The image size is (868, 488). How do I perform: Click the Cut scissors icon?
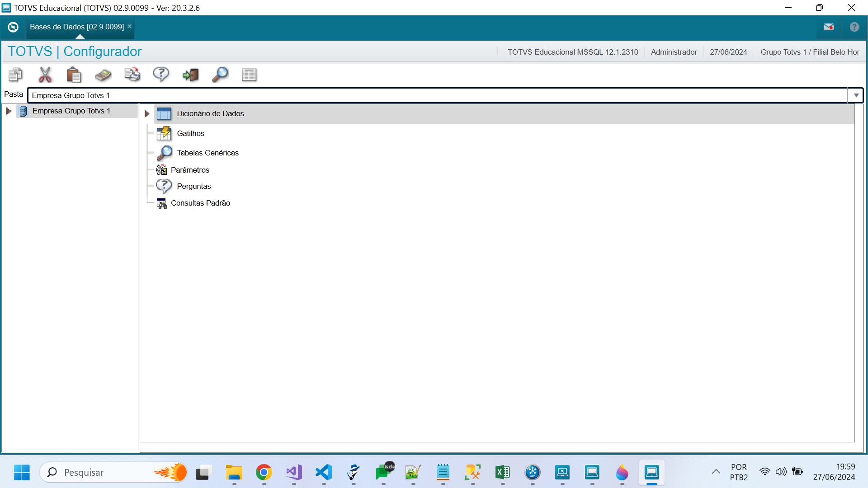point(45,75)
